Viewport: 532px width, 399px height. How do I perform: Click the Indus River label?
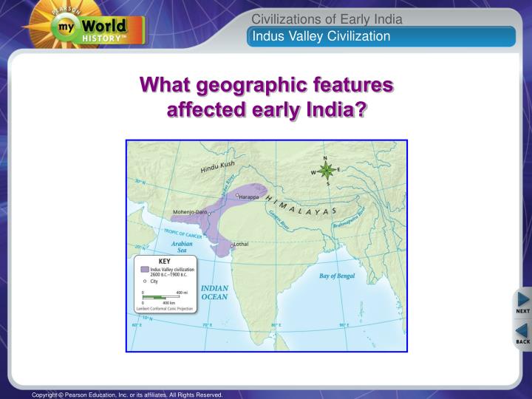tap(228, 185)
